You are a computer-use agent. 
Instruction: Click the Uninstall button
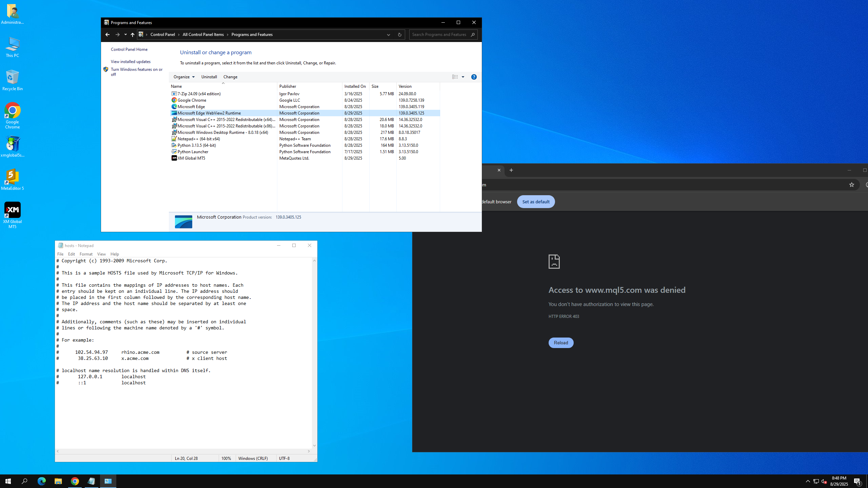(209, 77)
